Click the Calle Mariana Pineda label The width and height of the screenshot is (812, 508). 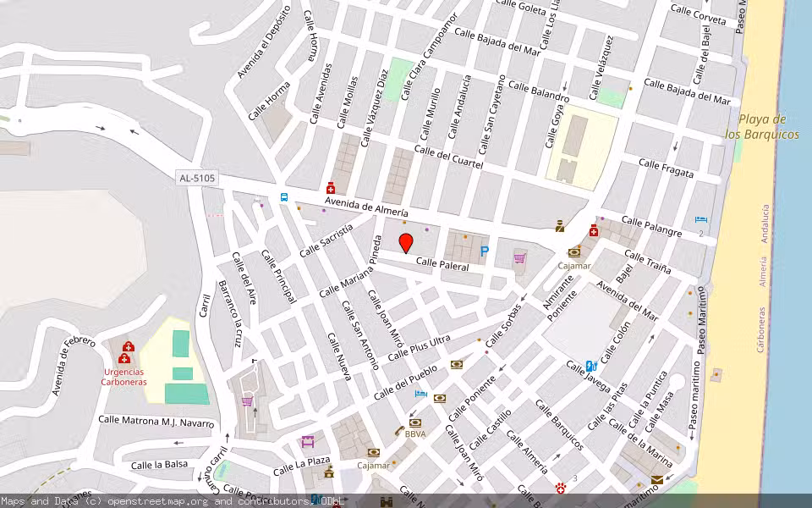tap(351, 267)
